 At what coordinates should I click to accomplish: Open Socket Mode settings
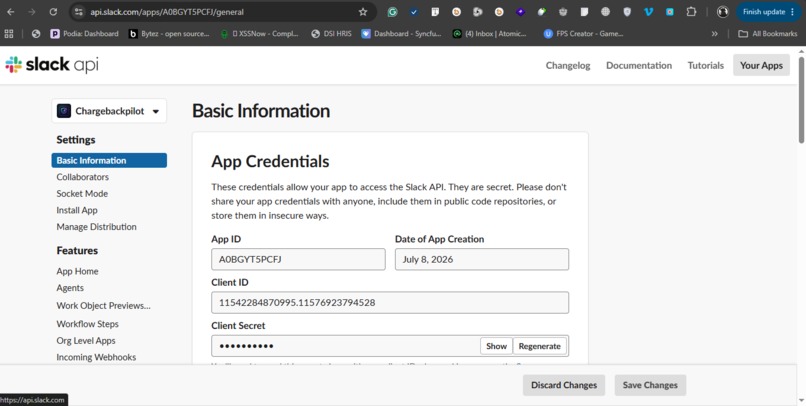pyautogui.click(x=82, y=194)
